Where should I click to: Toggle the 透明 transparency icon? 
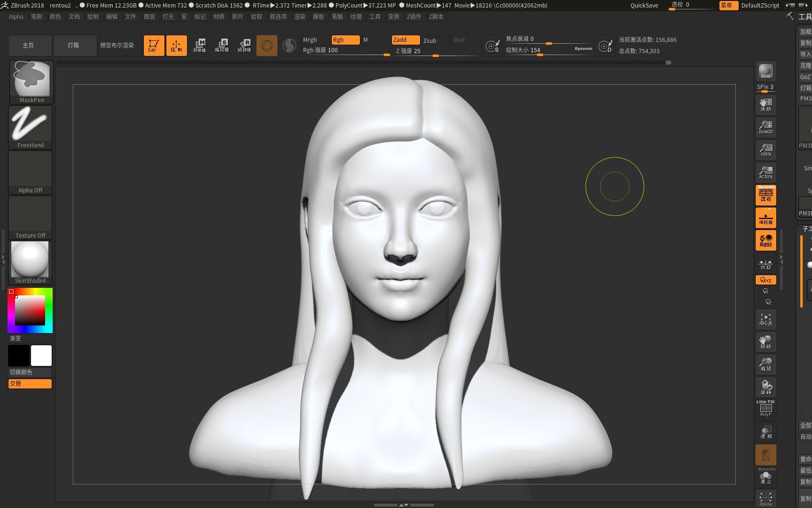[x=765, y=432]
